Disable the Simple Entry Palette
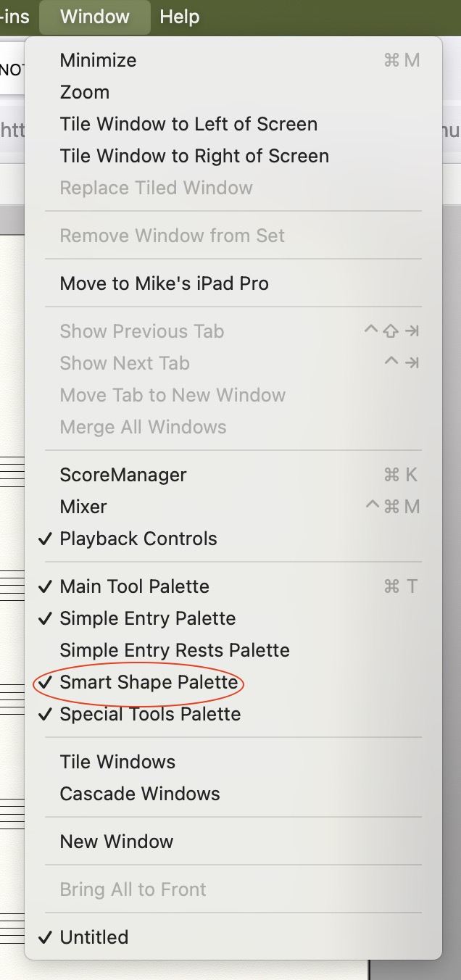The height and width of the screenshot is (980, 461). click(x=147, y=618)
